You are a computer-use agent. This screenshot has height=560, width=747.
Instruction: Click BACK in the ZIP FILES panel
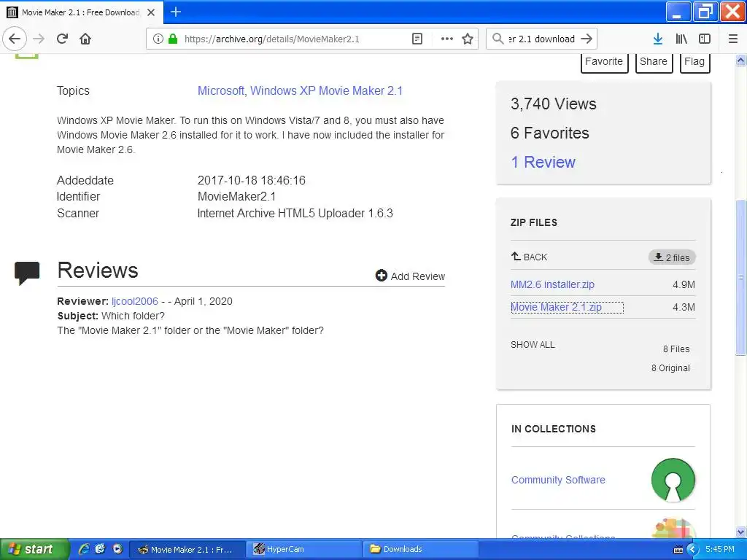tap(529, 257)
